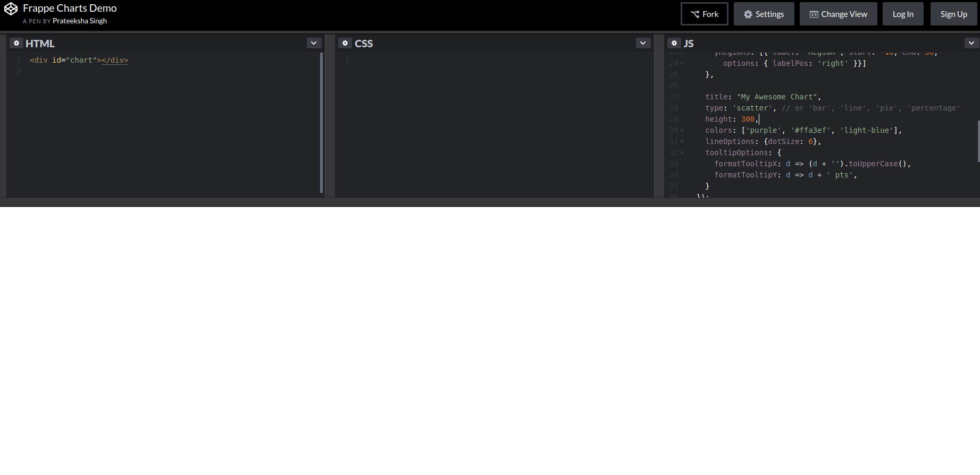Expand the CSS panel dropdown chevron
980x475 pixels.
tap(643, 43)
